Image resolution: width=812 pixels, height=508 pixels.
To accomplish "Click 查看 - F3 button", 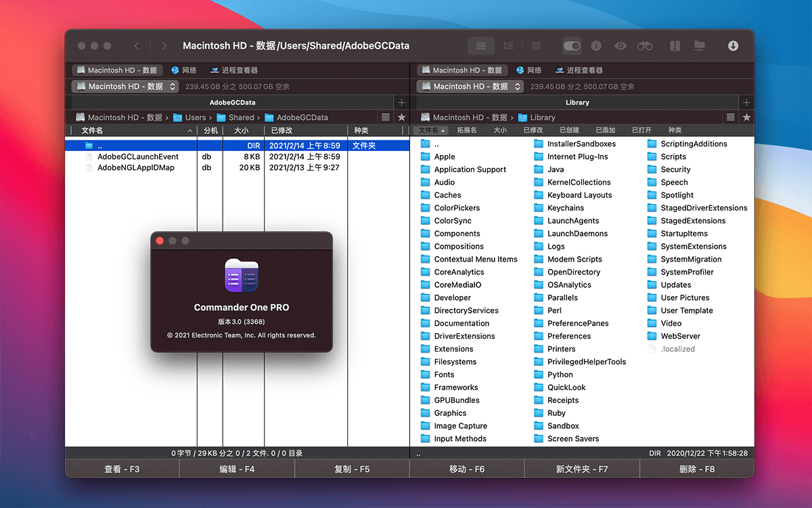I will pyautogui.click(x=122, y=469).
